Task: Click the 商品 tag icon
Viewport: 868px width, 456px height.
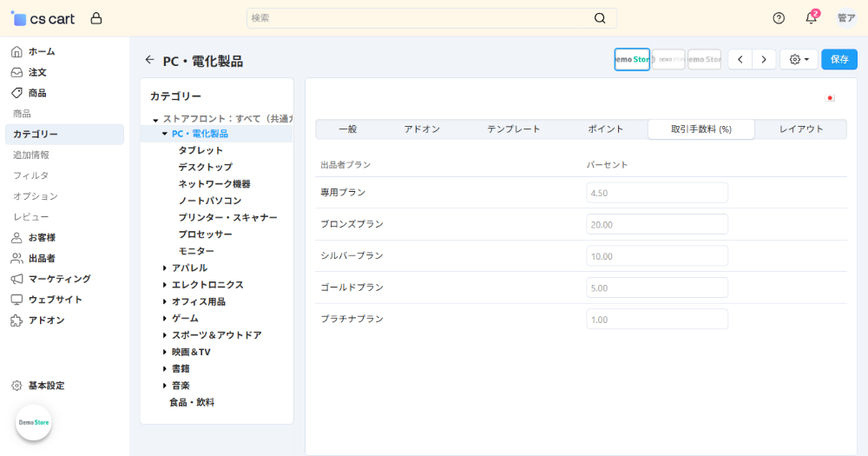Action: click(16, 93)
